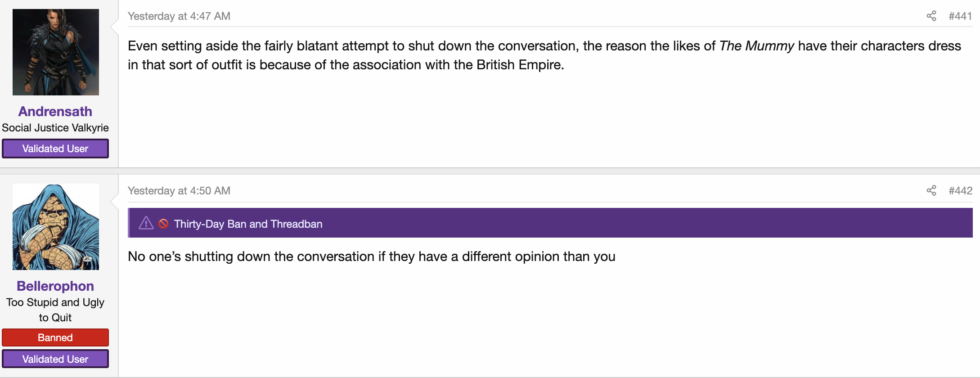Click the Too Stupid and Ugly title
980x378 pixels.
55,310
